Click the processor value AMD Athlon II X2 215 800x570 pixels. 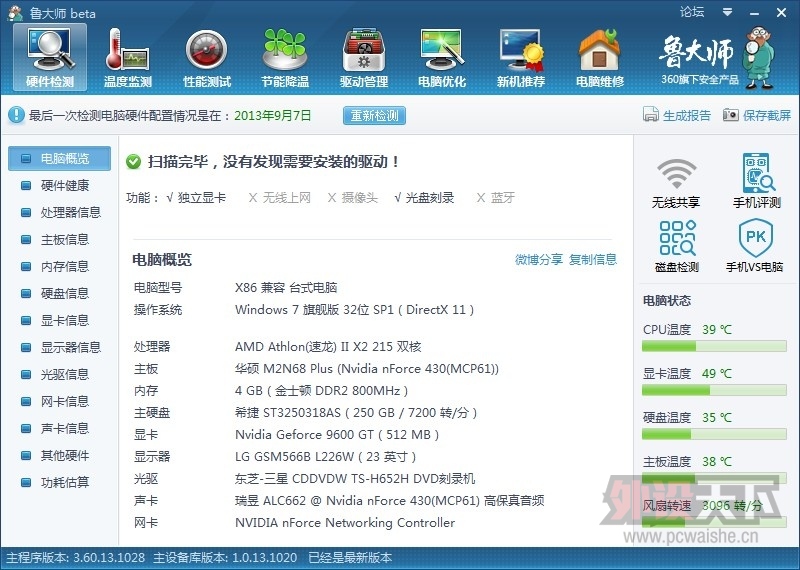point(328,347)
